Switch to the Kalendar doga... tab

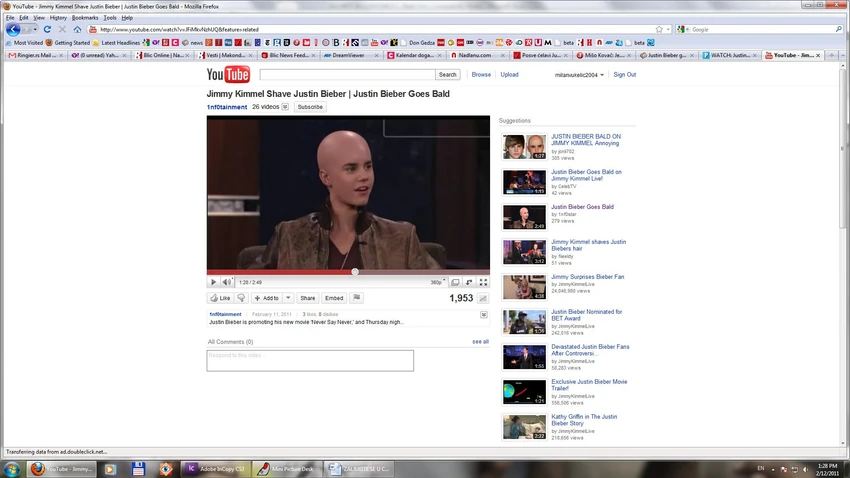[x=414, y=55]
